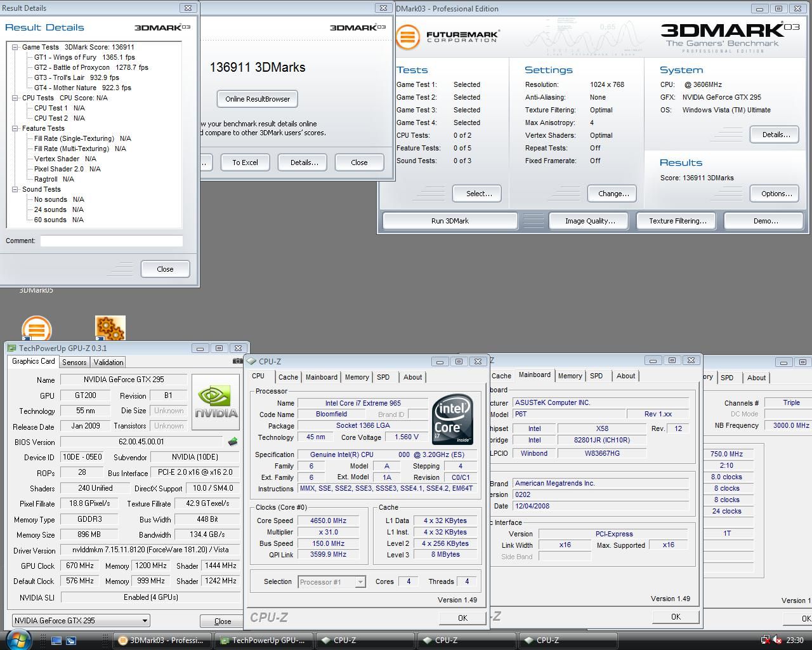Viewport: 812px width, 650px height.
Task: Click the Intel Core i7 logo
Action: point(452,420)
